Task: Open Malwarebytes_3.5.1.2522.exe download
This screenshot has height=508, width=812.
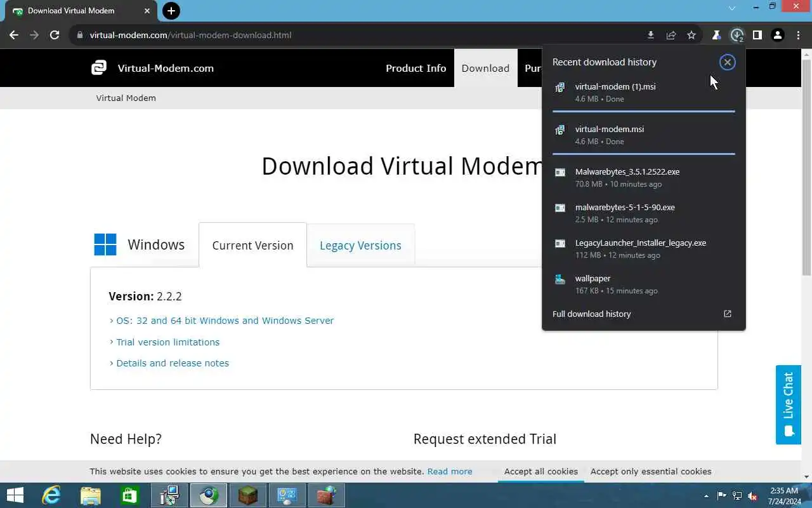Action: [643, 177]
